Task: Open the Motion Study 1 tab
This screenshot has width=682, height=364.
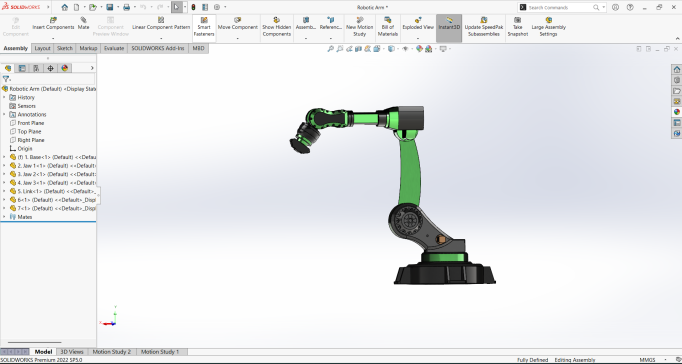Action: point(160,351)
